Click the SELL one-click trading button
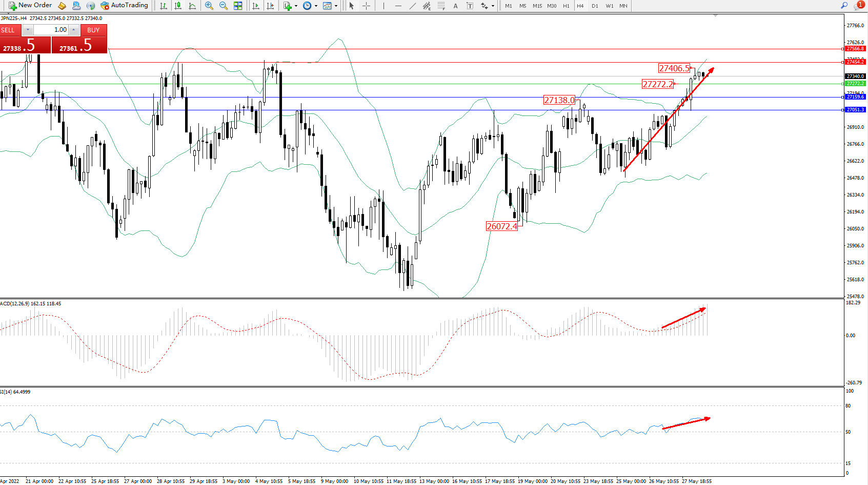 point(10,30)
